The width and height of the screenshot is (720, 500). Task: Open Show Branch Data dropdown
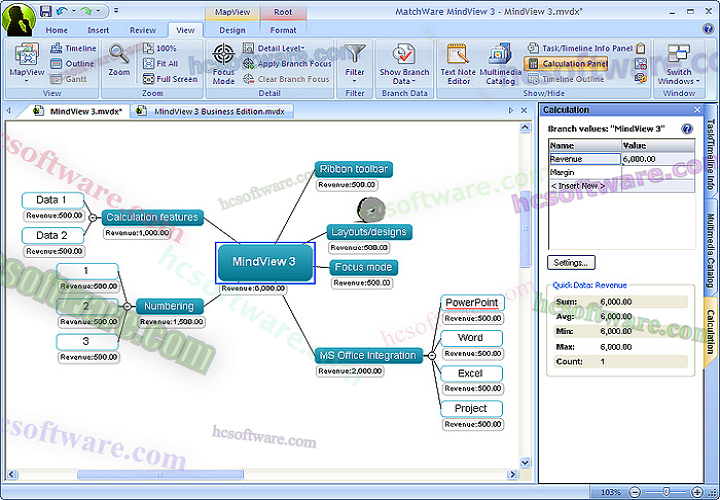405,64
